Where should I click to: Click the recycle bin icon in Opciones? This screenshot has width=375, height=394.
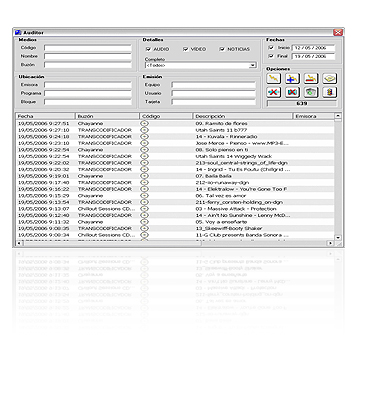click(x=311, y=92)
